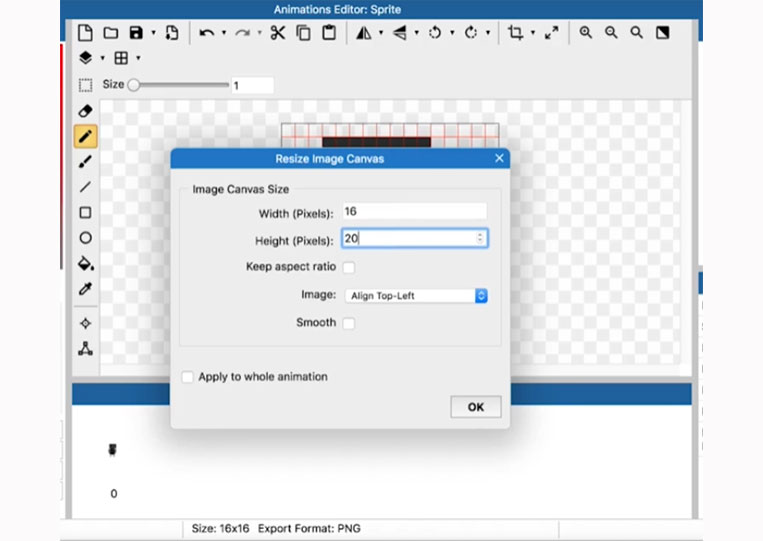Undo the last edit
Viewport: 763px width, 541px height.
pyautogui.click(x=206, y=33)
